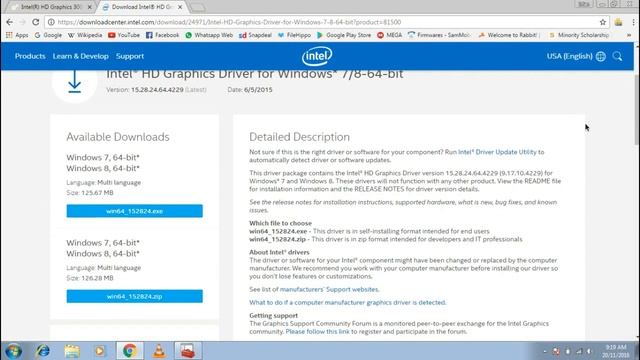Click Detailed Description heading

pyautogui.click(x=299, y=137)
